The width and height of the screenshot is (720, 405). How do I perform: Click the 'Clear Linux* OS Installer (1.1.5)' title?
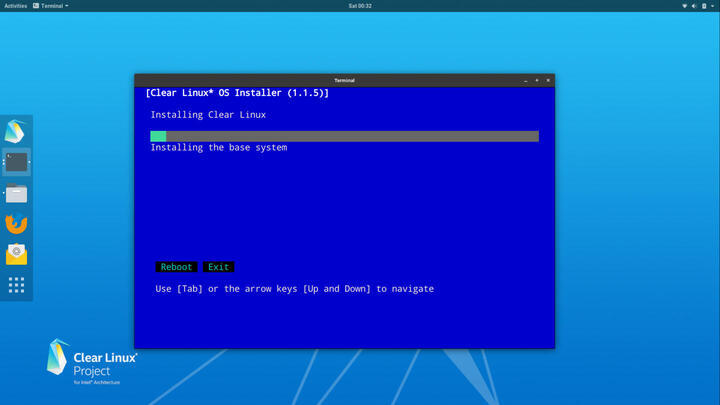point(237,93)
